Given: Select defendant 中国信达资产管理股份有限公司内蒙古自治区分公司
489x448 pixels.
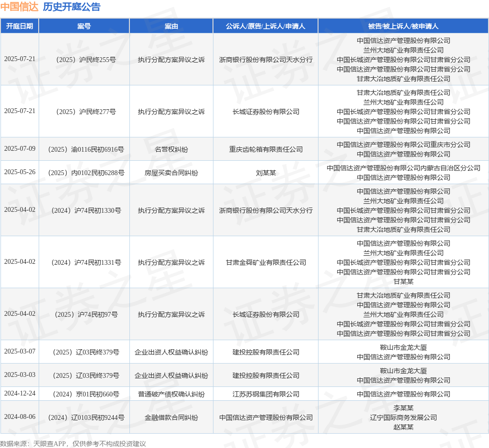Looking at the screenshot, I should [403, 168].
